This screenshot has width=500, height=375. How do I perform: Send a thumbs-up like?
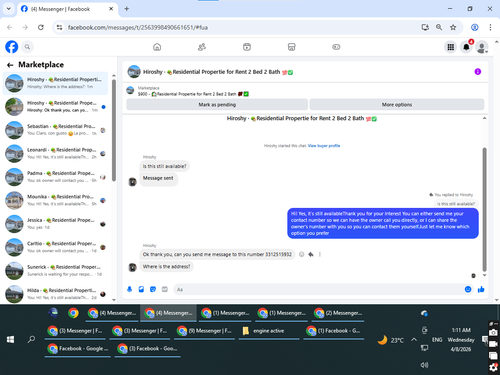tap(481, 289)
